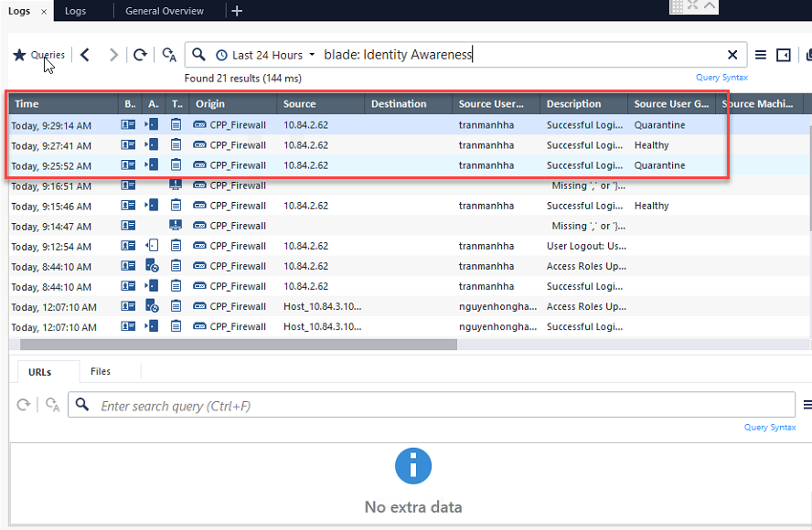The height and width of the screenshot is (530, 812).
Task: Focus the lower Enter search query field
Action: pyautogui.click(x=439, y=406)
